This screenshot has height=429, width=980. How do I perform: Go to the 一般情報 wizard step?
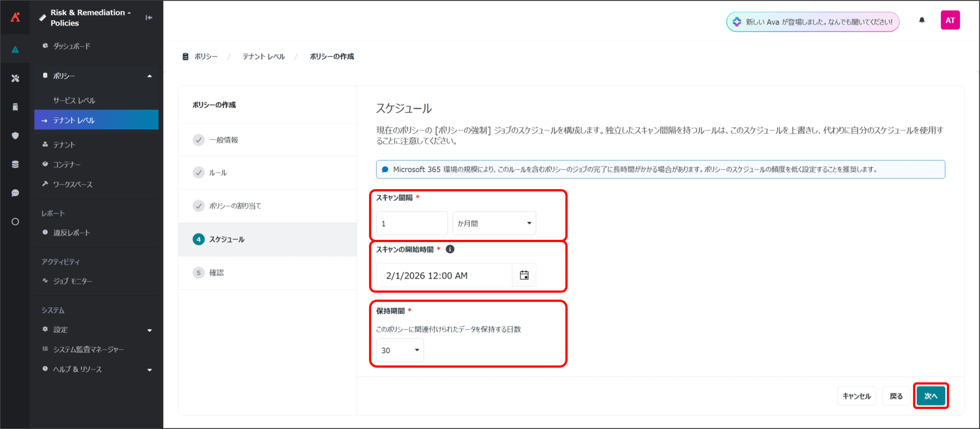pos(224,140)
